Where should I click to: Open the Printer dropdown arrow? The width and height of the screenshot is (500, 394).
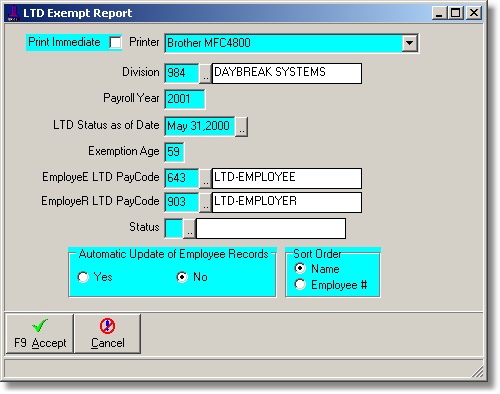pos(410,43)
